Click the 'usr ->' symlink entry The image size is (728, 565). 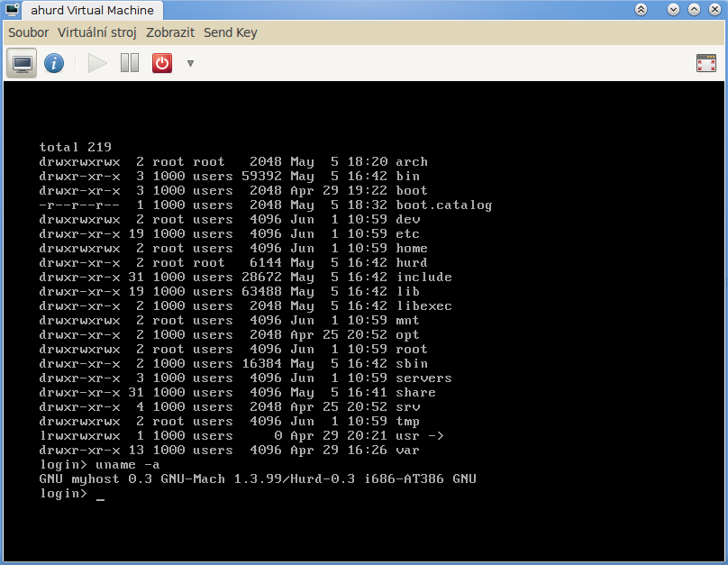point(420,435)
